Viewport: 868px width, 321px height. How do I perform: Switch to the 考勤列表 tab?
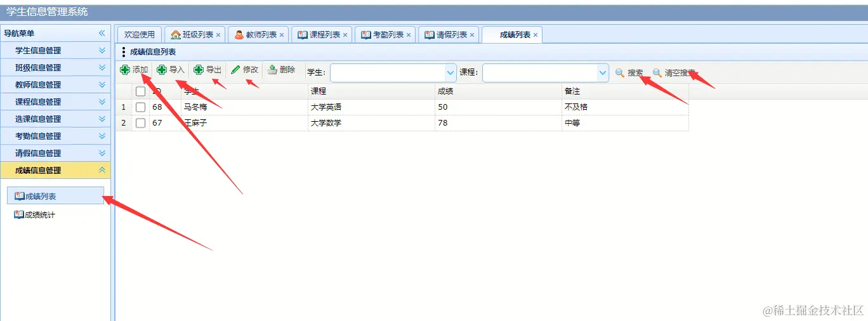tap(385, 35)
